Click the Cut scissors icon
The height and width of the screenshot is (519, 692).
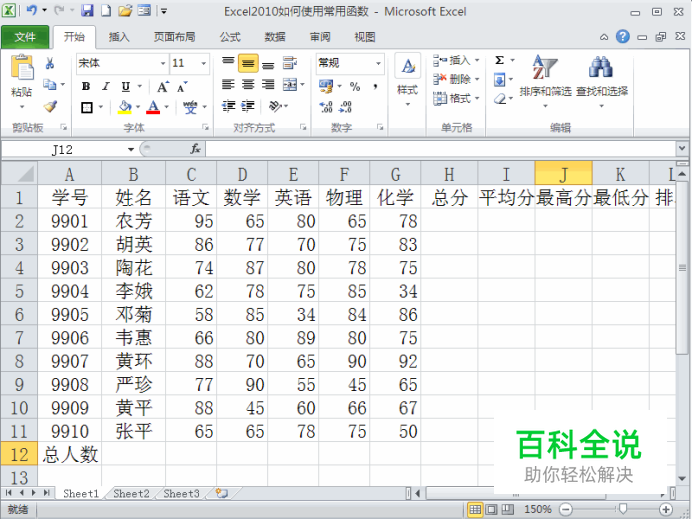click(x=50, y=64)
